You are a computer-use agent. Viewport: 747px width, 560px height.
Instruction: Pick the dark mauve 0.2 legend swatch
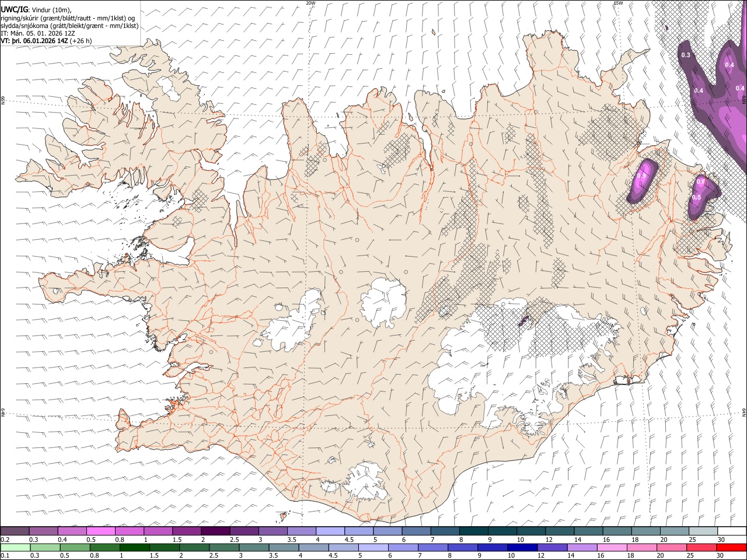(15, 531)
